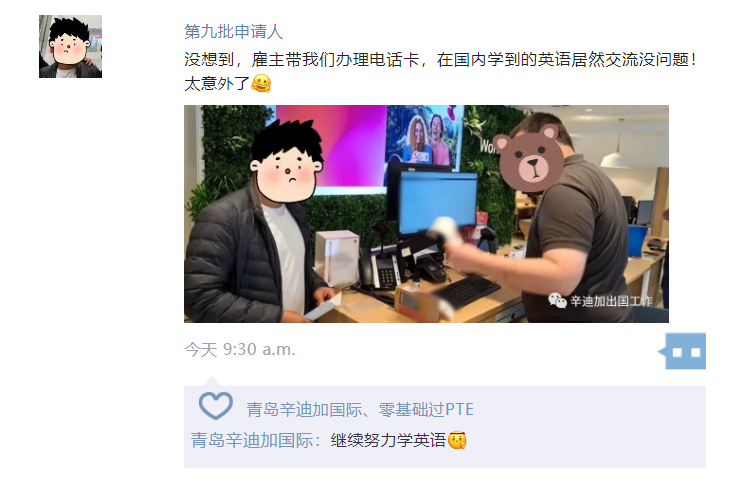Click the hanging white pendant lamp in the photo
Image resolution: width=734 pixels, height=492 pixels.
(x=615, y=157)
